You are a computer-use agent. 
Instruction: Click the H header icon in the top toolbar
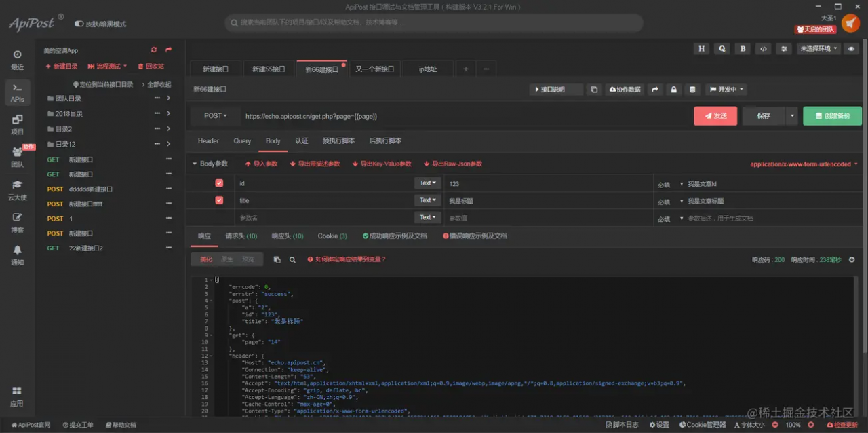tap(702, 49)
